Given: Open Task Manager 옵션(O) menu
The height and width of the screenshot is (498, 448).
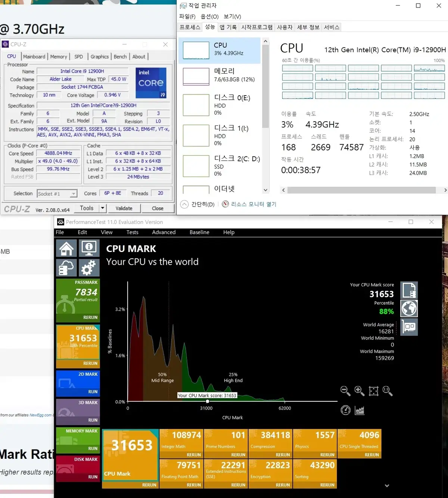Looking at the screenshot, I should (x=209, y=16).
